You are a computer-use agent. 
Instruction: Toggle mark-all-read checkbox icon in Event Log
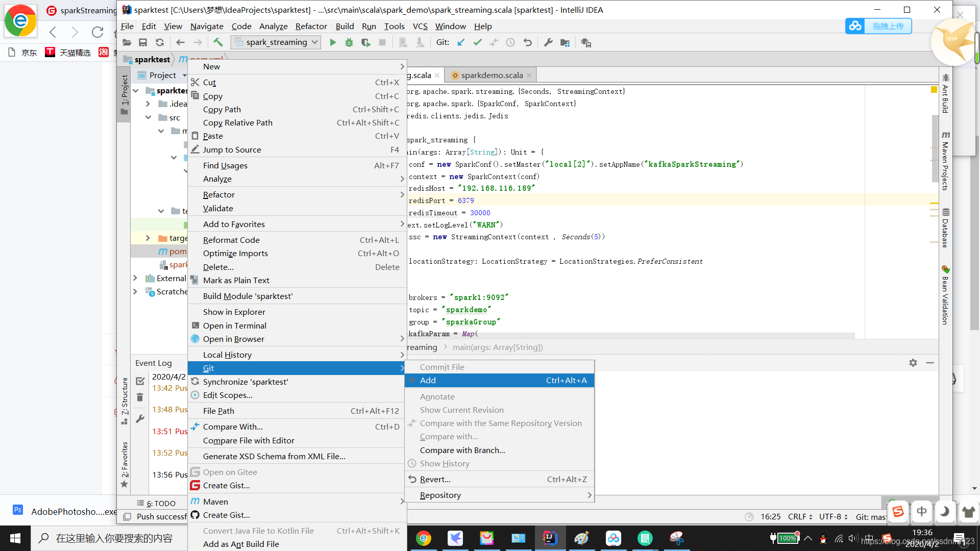pos(140,381)
